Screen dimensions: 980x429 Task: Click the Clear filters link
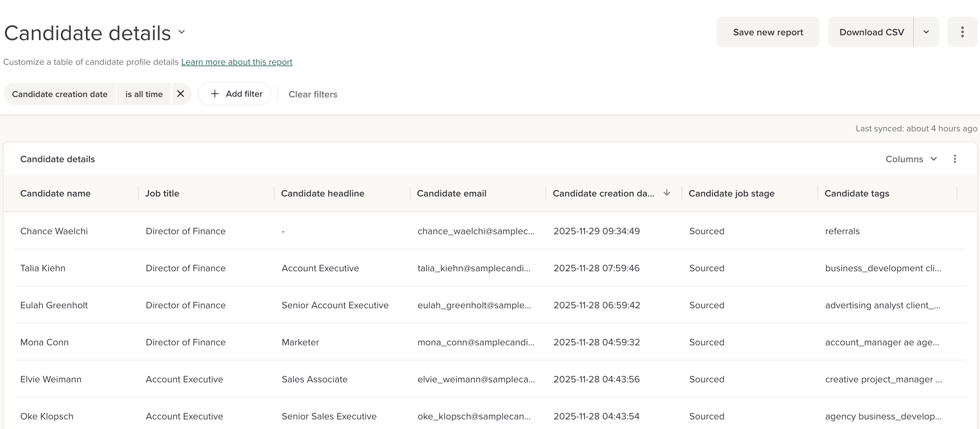pos(313,94)
